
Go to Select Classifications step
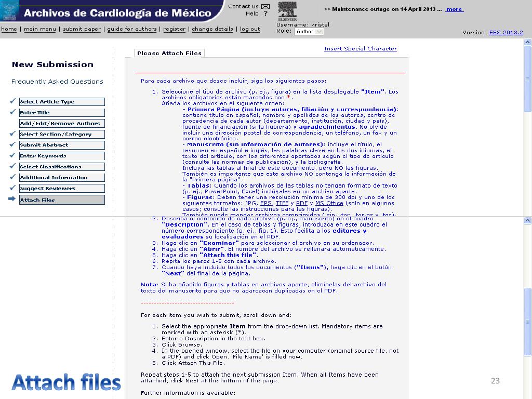click(62, 167)
